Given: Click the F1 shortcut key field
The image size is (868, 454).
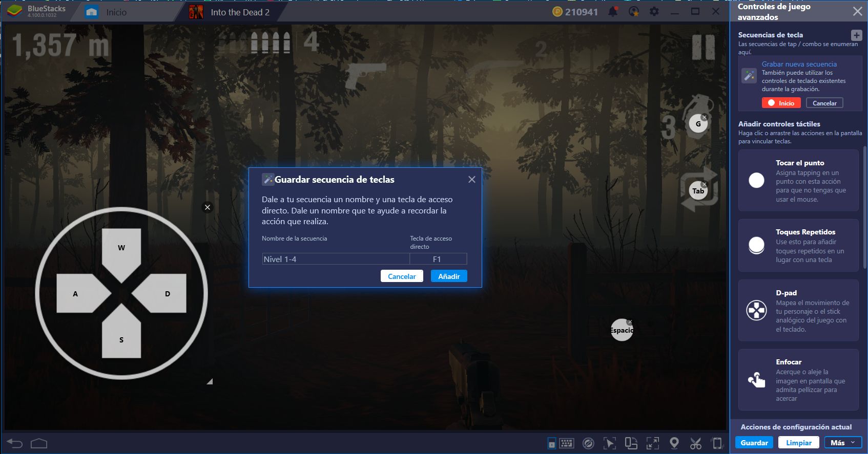Looking at the screenshot, I should click(x=438, y=259).
